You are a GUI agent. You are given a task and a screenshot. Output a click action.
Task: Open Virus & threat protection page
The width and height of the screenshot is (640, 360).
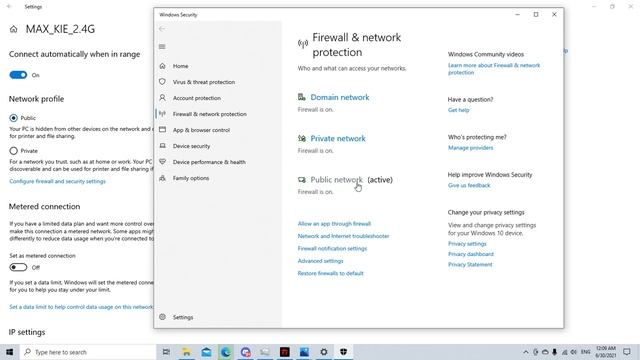[x=204, y=82]
